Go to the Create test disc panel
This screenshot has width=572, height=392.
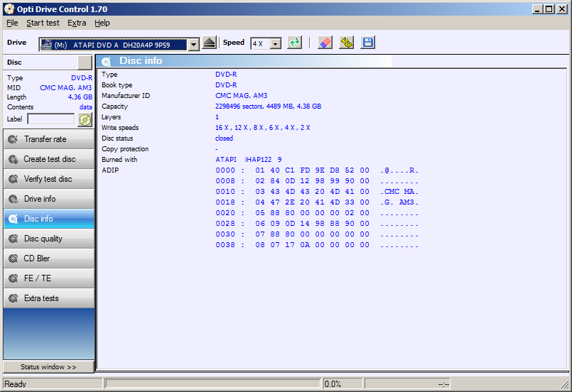(x=49, y=159)
